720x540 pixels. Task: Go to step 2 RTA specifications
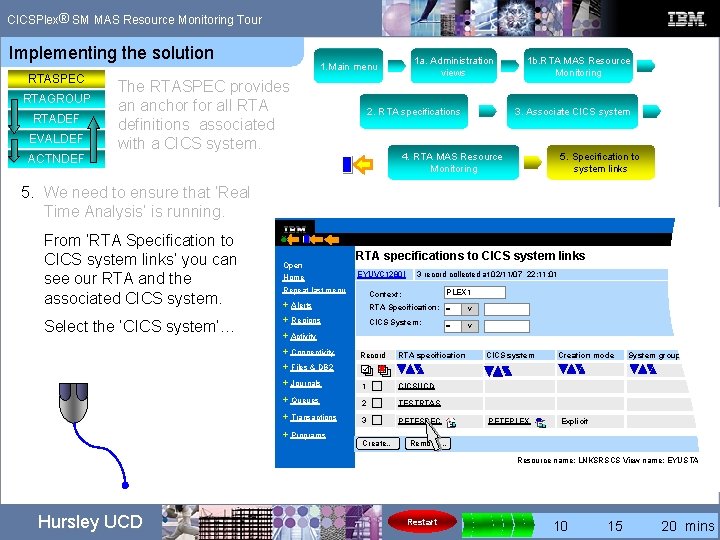pos(414,112)
